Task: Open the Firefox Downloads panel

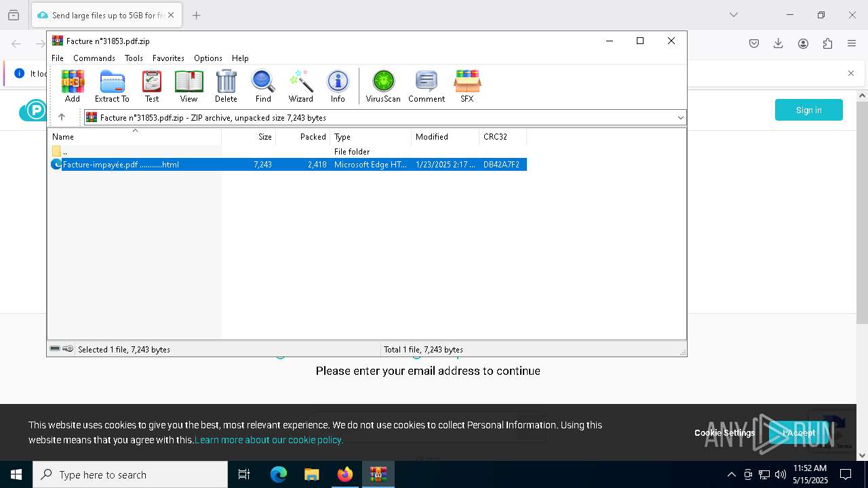Action: 778,43
